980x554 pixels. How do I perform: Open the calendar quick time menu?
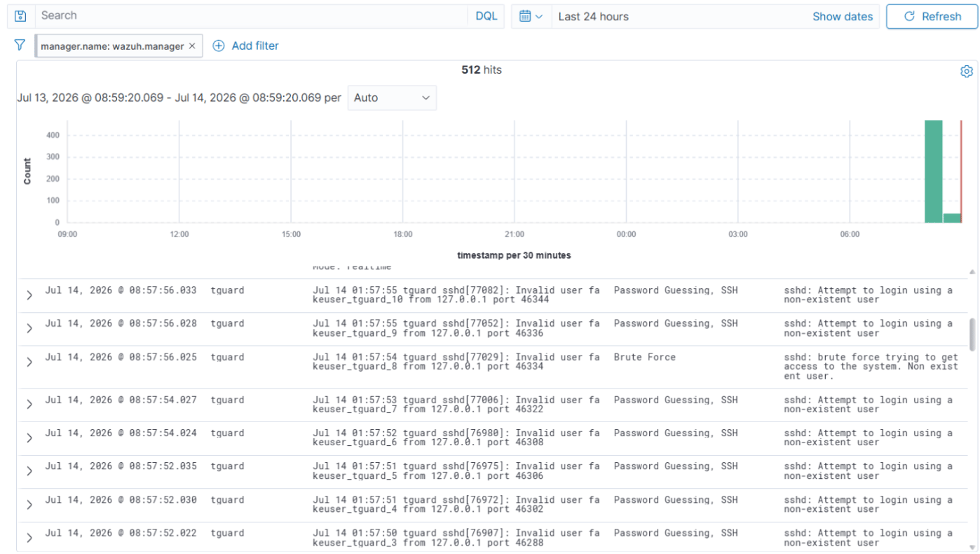[x=532, y=16]
